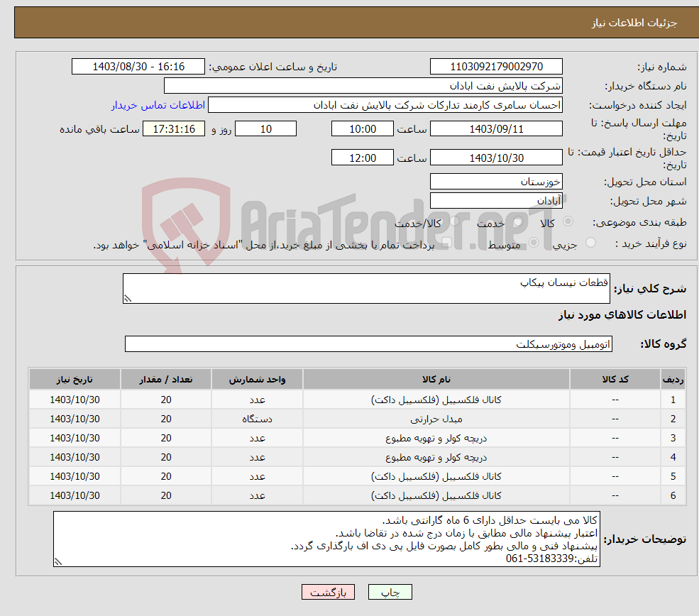Viewport: 699px width, 616px height.
Task: Click the city field آبادان
Action: (496, 201)
